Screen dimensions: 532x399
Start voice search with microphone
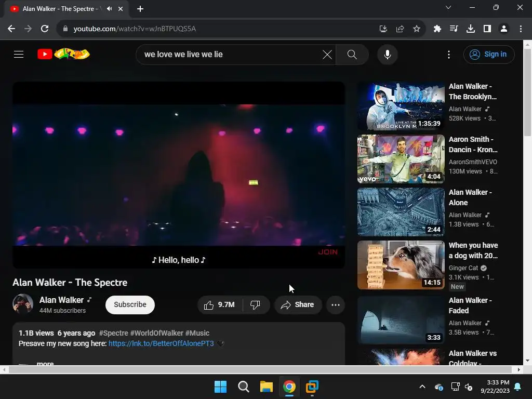click(387, 54)
